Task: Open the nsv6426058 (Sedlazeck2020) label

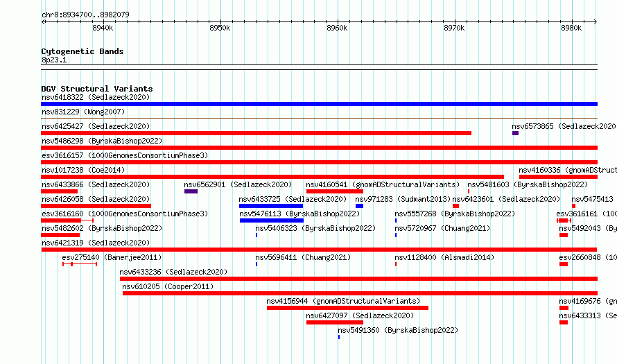Action: (96, 199)
